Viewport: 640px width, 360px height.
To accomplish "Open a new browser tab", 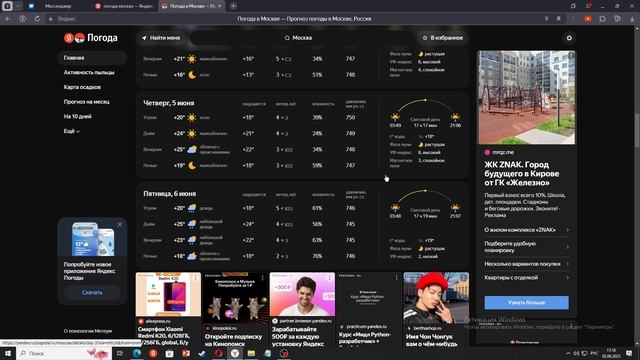I will tap(233, 6).
